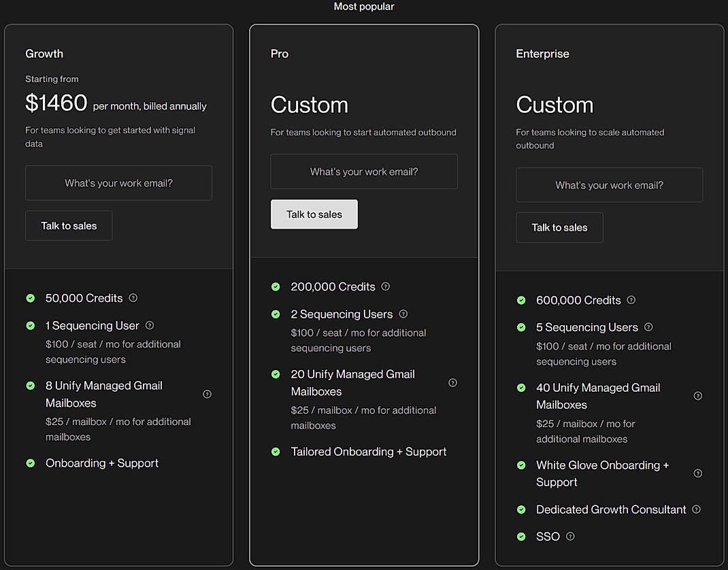Image resolution: width=728 pixels, height=570 pixels.
Task: Click the Most popular label
Action: coord(364,7)
